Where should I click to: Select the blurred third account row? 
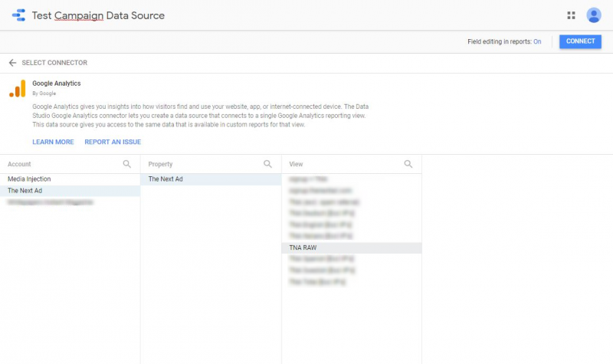click(x=70, y=202)
